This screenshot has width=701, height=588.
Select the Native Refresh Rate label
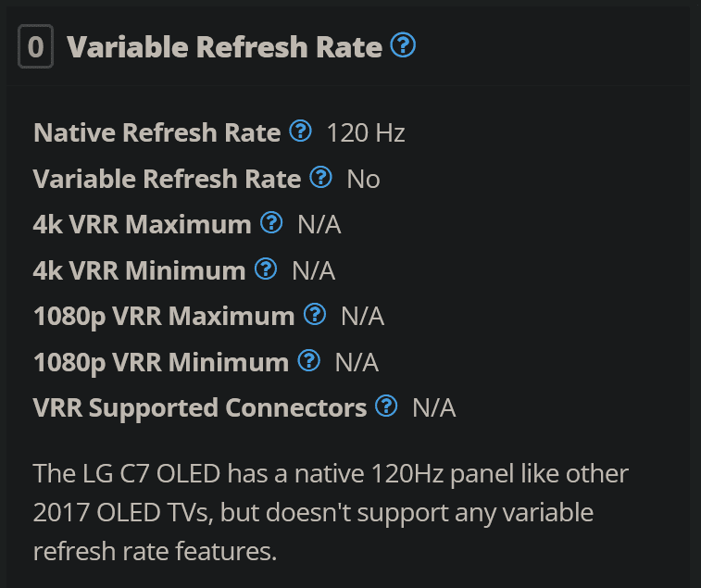156,132
